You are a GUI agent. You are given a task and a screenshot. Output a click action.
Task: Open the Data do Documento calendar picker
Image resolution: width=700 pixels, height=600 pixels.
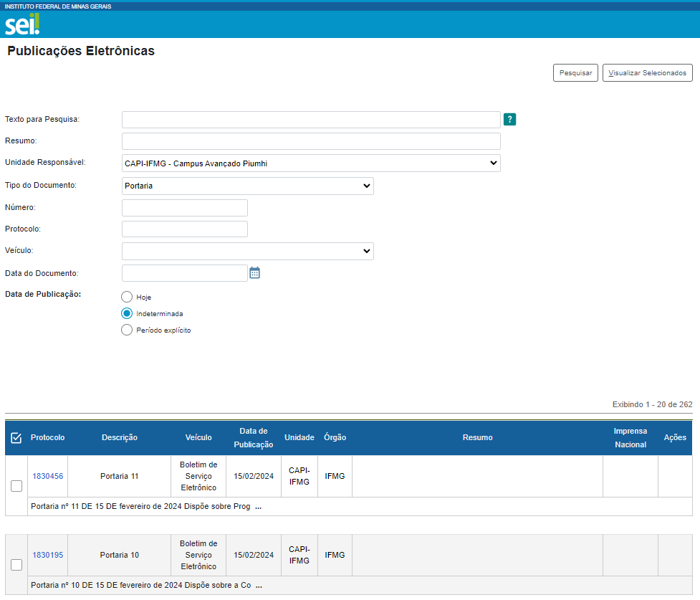tap(255, 272)
